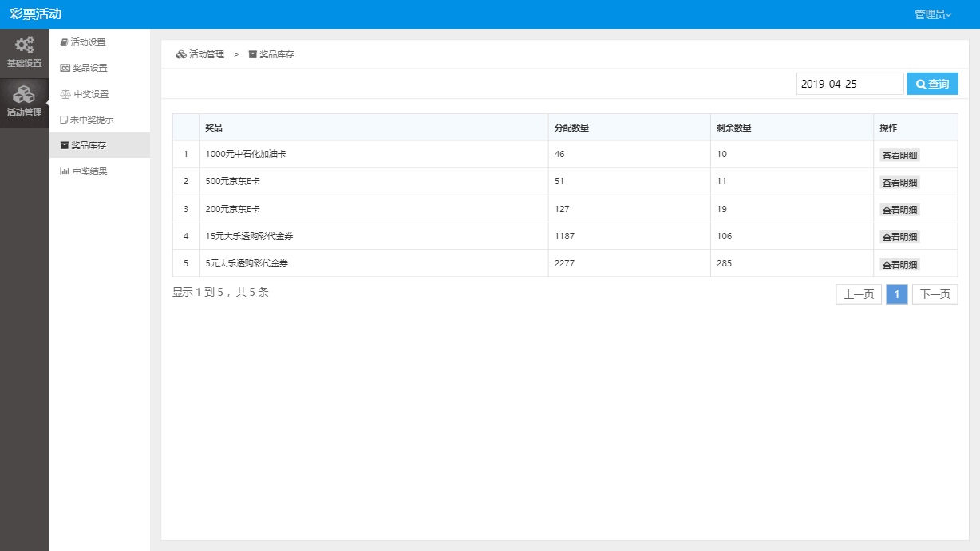Select the 活动管理 cubes icon
This screenshot has height=551, width=980.
(x=24, y=96)
